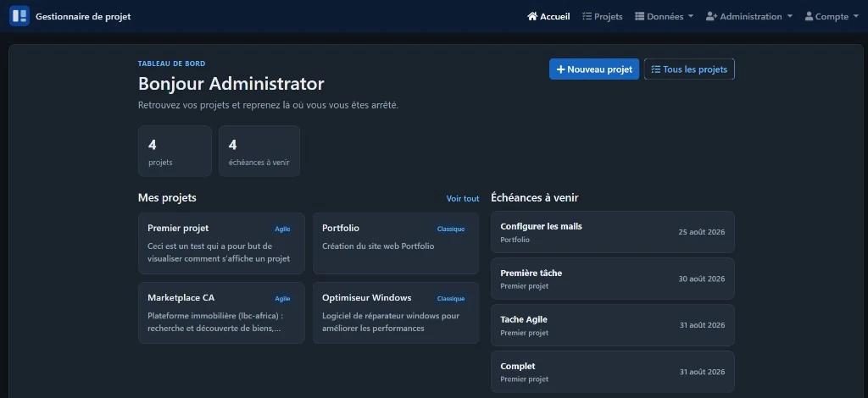Click the Gestionnaire de projet brand title
868x398 pixels.
(x=83, y=17)
